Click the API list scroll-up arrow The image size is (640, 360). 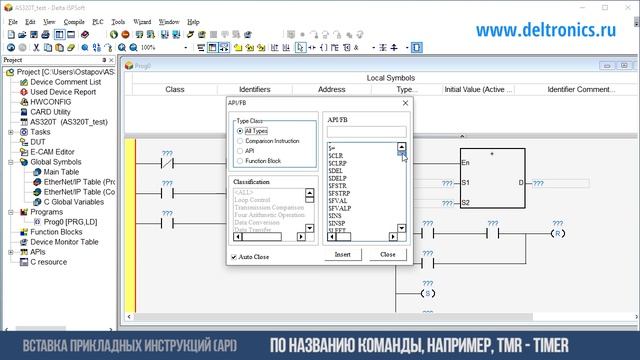tap(402, 147)
